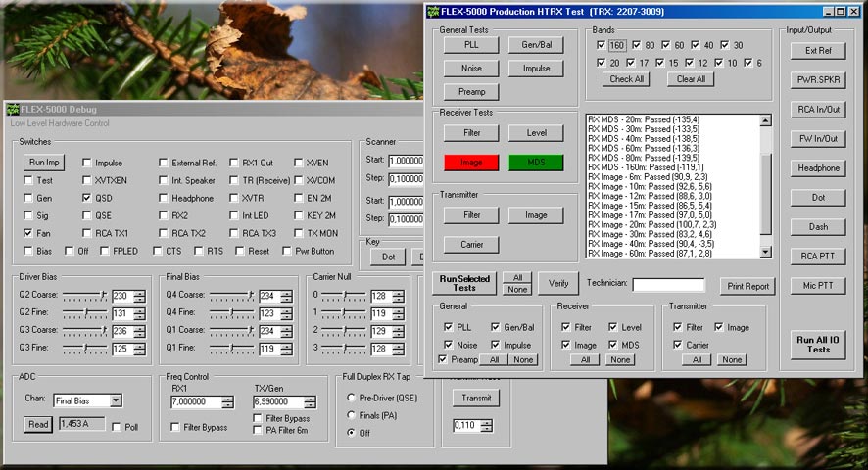
Task: Click the Print Report button
Action: coord(747,286)
